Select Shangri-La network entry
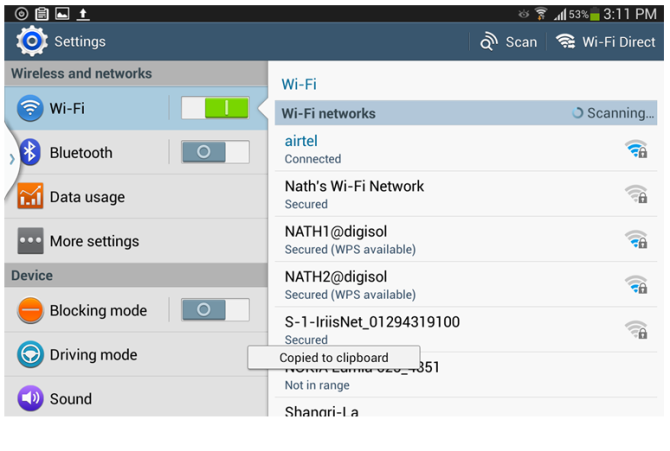Viewport: 670px width, 451px height. click(466, 408)
